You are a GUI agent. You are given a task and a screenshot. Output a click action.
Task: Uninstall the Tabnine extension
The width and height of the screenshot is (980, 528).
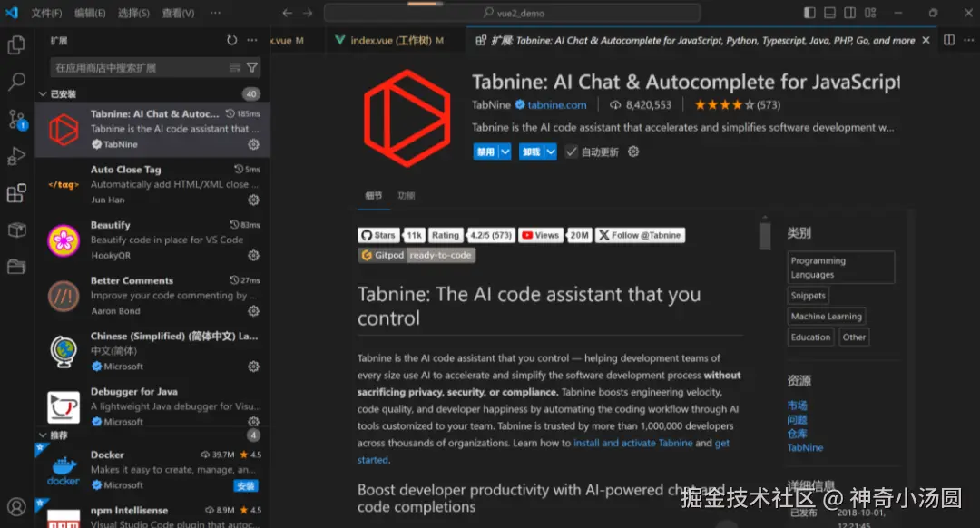[532, 152]
